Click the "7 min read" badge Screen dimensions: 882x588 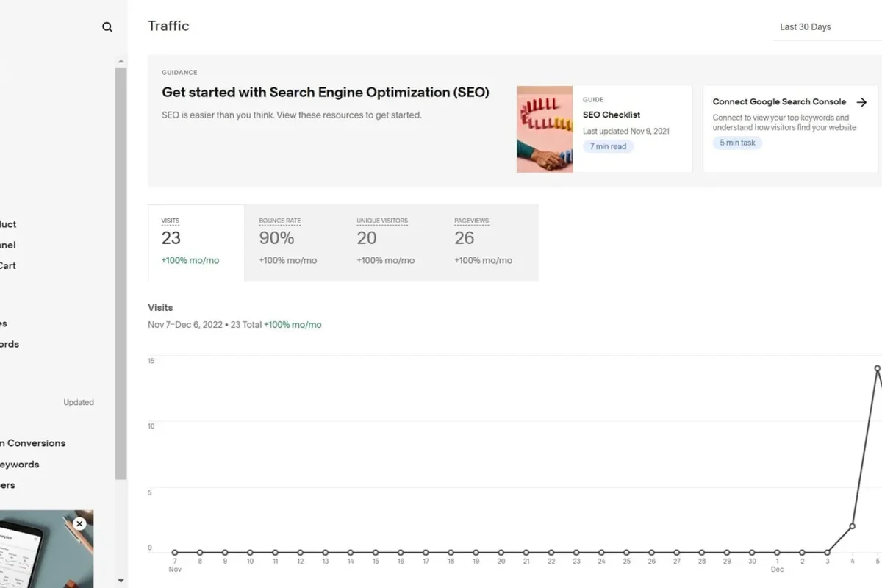[x=609, y=146]
